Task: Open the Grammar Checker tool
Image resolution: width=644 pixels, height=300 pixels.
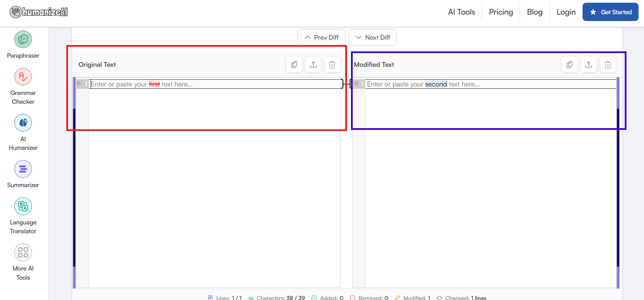Action: pos(23,77)
